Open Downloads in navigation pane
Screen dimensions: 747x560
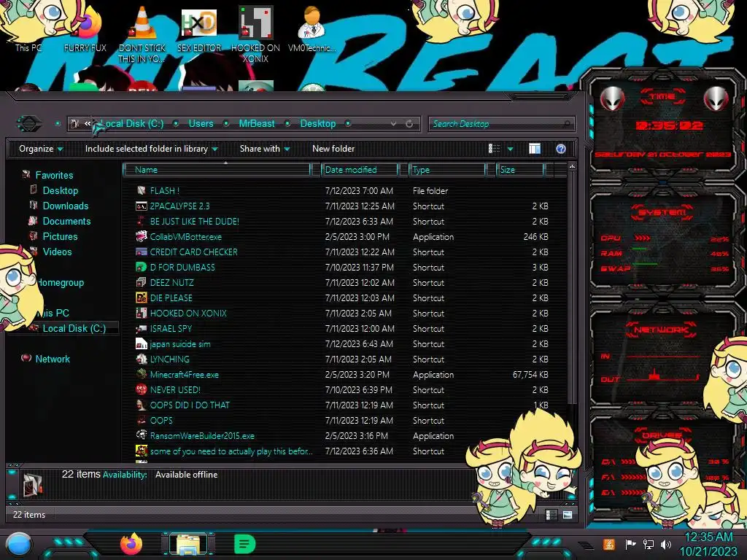66,206
